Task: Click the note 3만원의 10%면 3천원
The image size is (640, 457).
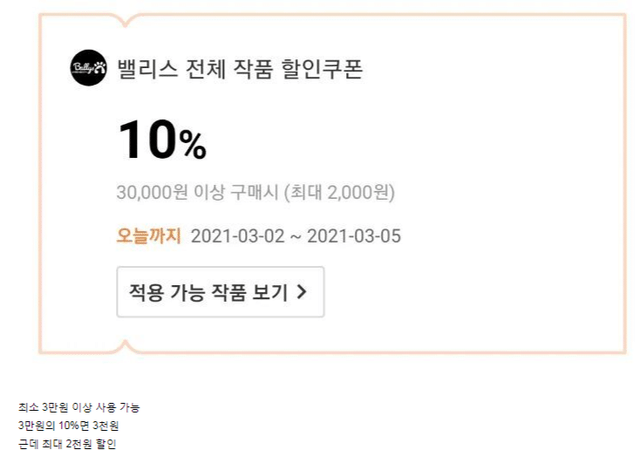Action: click(x=69, y=426)
